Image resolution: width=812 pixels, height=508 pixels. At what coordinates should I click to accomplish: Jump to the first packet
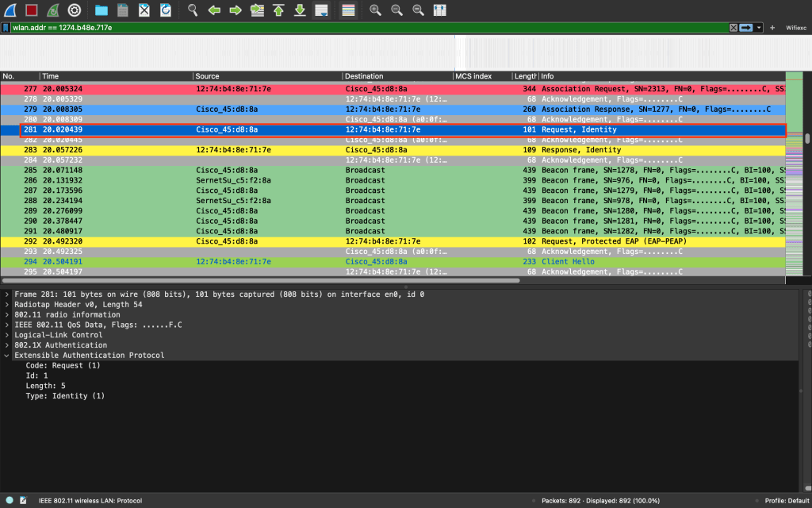pos(278,10)
